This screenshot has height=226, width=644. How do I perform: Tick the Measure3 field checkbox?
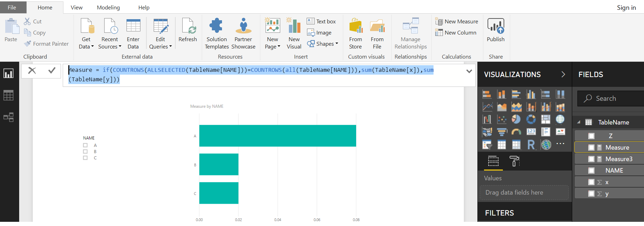coord(591,159)
